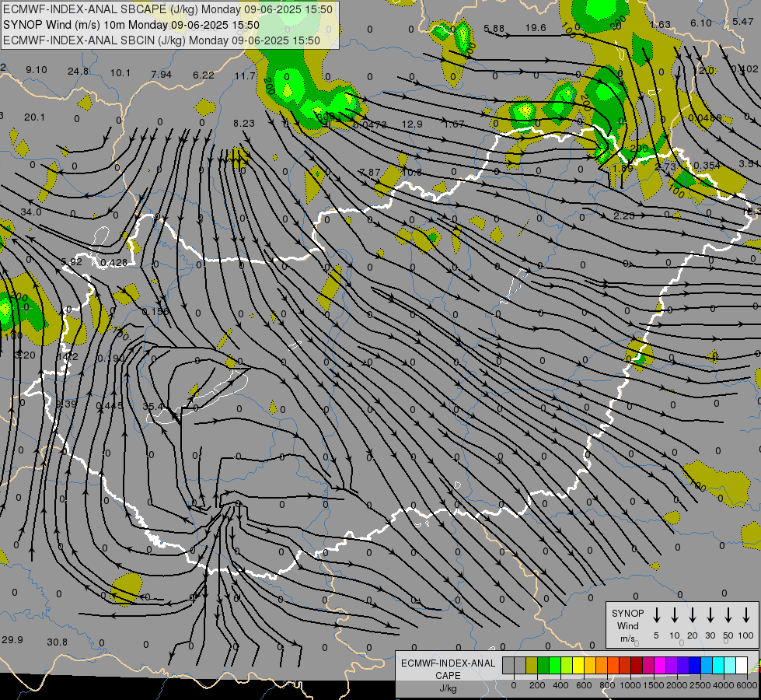The image size is (761, 700).
Task: Click the map value 29.9
Action: click(12, 640)
